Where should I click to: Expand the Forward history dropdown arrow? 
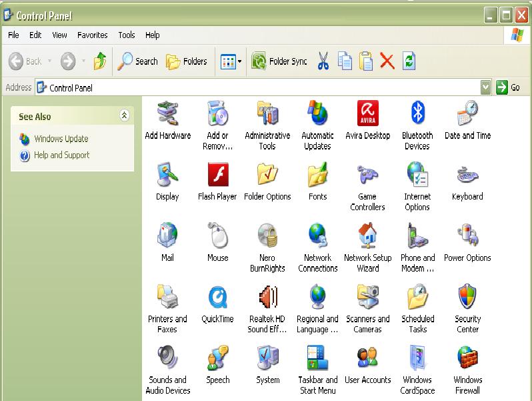coord(83,61)
